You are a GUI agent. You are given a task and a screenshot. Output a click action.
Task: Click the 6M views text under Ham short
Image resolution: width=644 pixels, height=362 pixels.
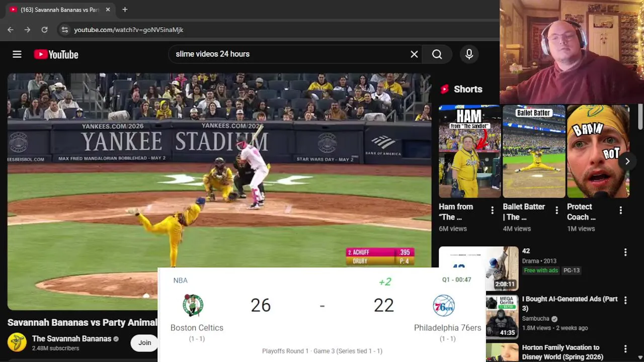(x=453, y=229)
